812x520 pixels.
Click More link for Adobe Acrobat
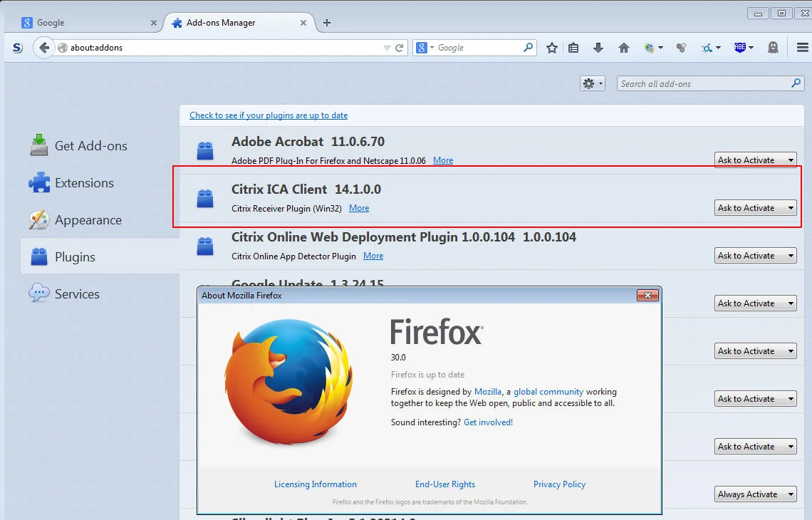443,160
